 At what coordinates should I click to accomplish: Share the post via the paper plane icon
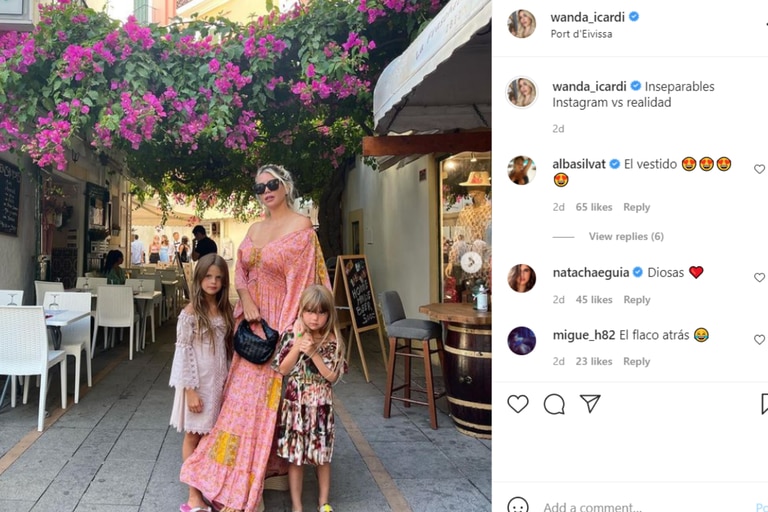tap(590, 404)
